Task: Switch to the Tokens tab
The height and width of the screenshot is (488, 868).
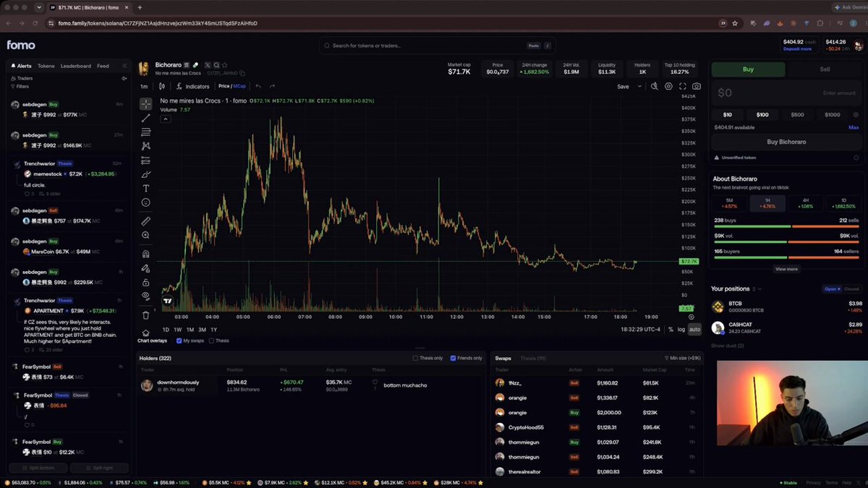Action: click(x=46, y=66)
